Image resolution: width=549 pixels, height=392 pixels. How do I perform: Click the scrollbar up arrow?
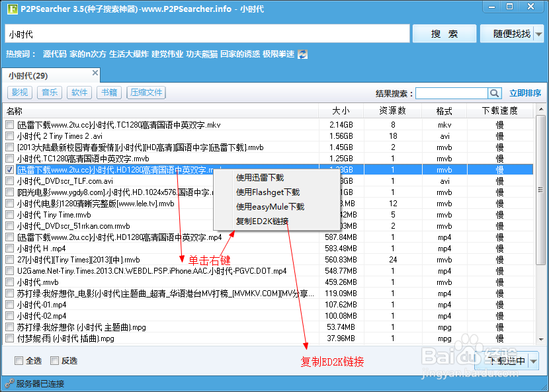541,110
